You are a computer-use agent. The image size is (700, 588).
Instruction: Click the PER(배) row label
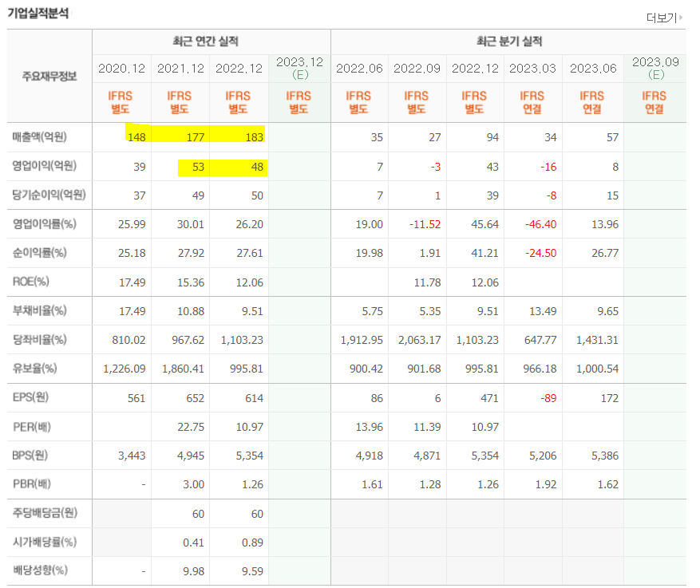click(x=32, y=427)
